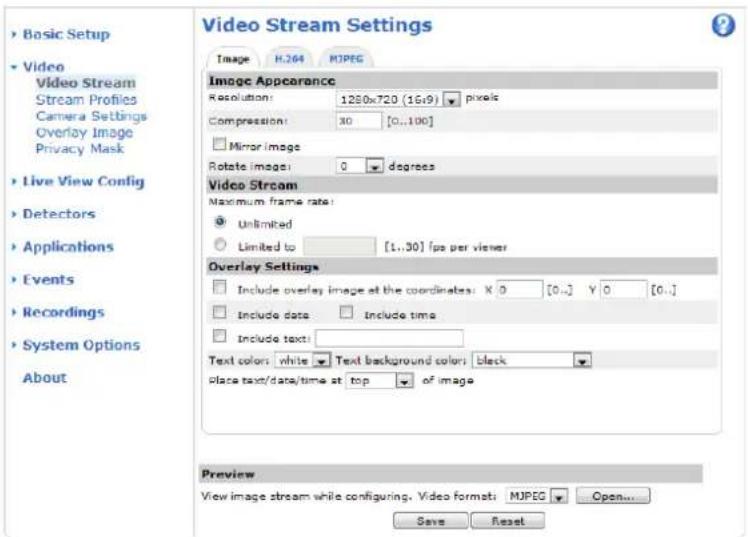Switch to the MJPEG tab
This screenshot has width=748, height=537.
(346, 59)
